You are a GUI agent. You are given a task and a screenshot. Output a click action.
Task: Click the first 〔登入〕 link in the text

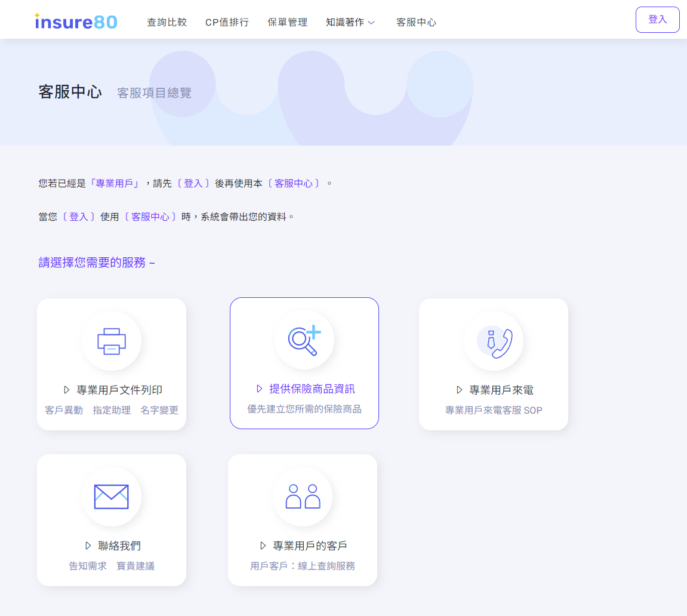pos(193,183)
